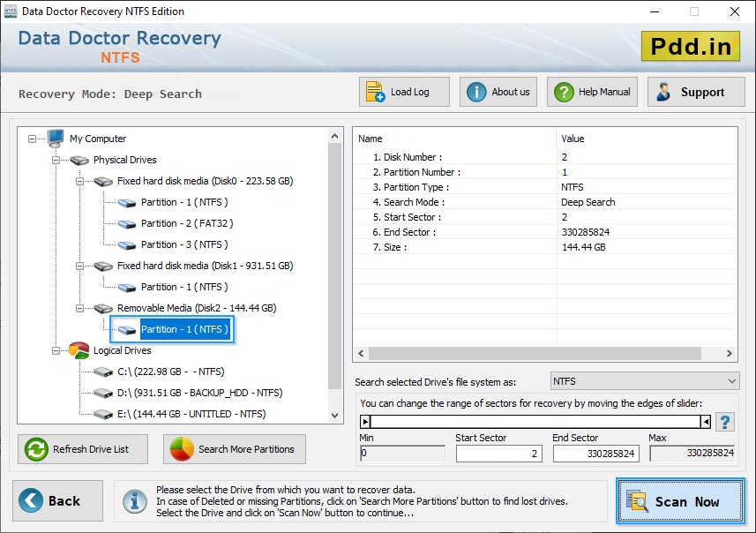
Task: Collapse the Disk1 931.51 GB node
Action: click(x=79, y=266)
